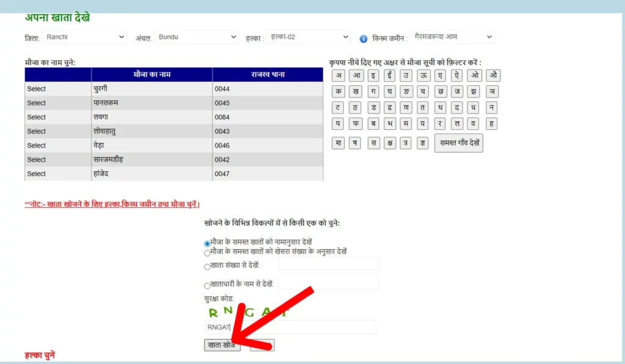The width and height of the screenshot is (625, 364).
Task: Filter village list by letter क
Action: click(338, 92)
